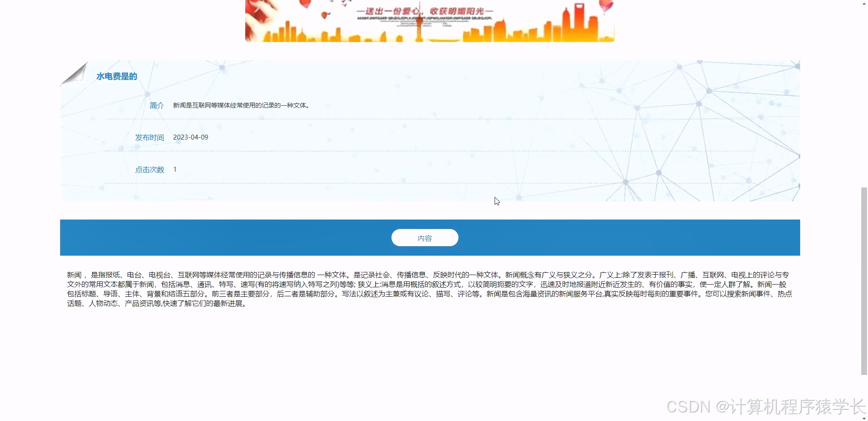Click the 内容 button
The width and height of the screenshot is (868, 421).
click(425, 238)
